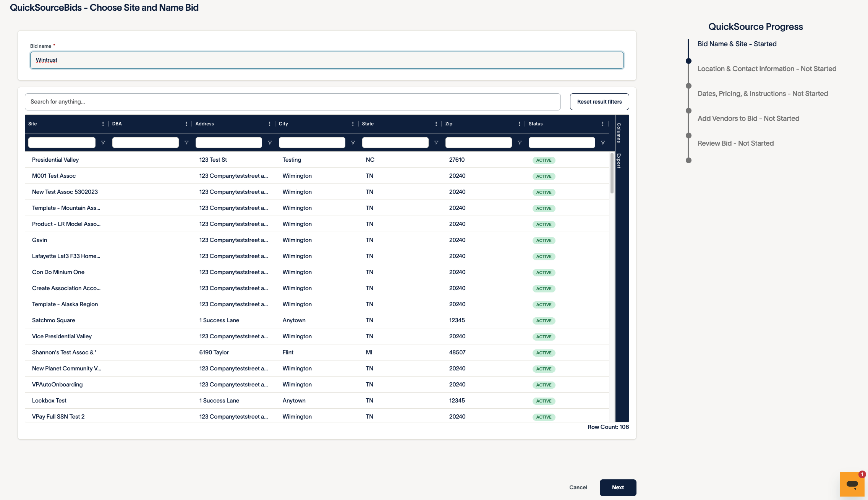Click the 6190 Taylor address cell
This screenshot has height=500, width=868.
click(x=214, y=352)
